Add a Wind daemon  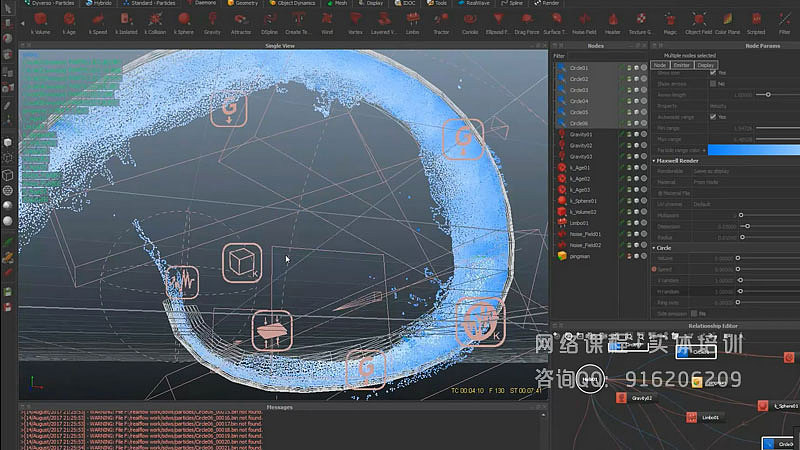click(327, 23)
